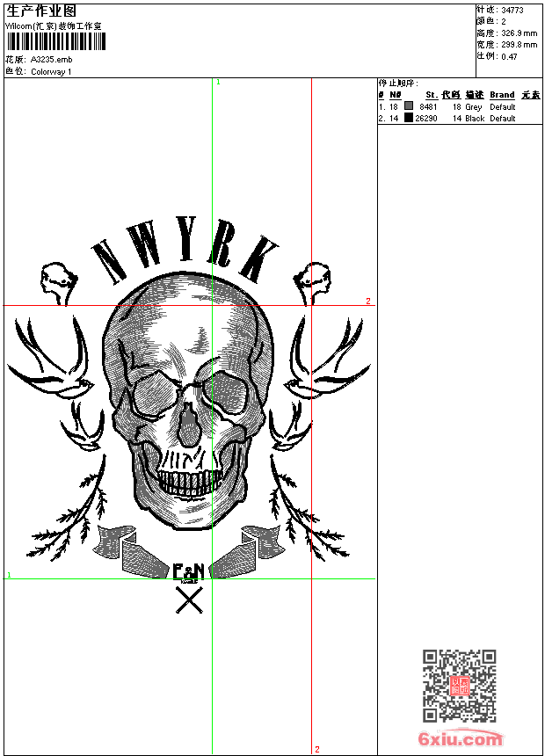
Task: Click the 停止顺序 label
Action: tap(398, 84)
